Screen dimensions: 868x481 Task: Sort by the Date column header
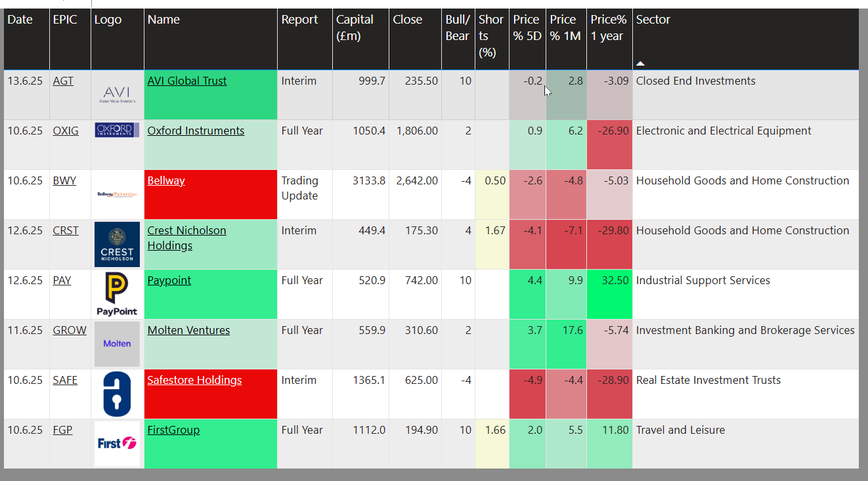pos(26,39)
